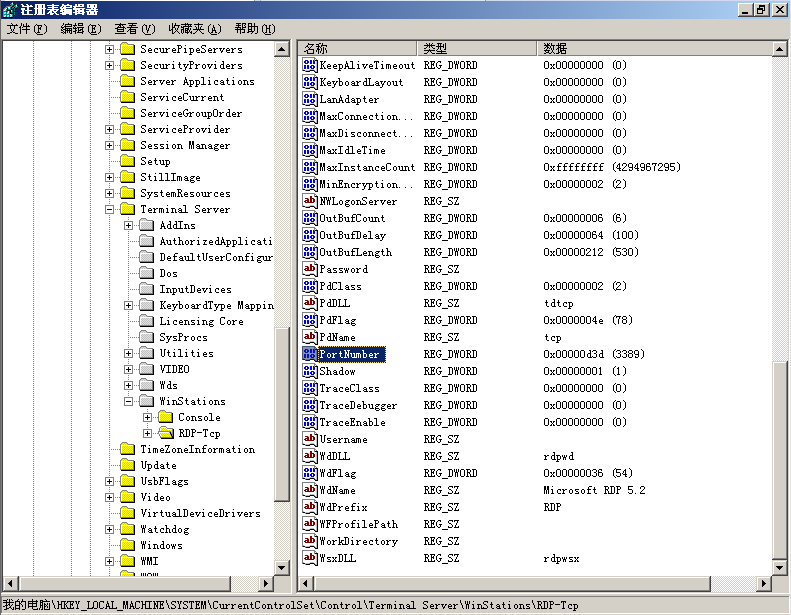Click the DWORD icon beside LanAdapter
This screenshot has height=615, width=791.
click(309, 99)
